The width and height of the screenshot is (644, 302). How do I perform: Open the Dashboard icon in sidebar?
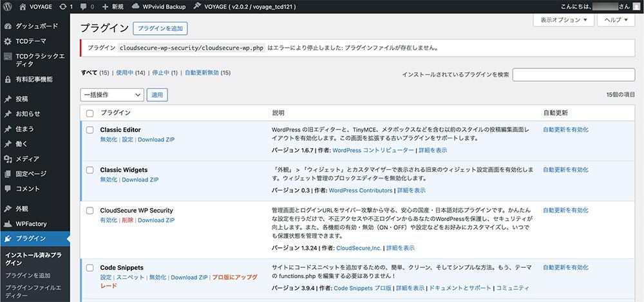[x=8, y=26]
